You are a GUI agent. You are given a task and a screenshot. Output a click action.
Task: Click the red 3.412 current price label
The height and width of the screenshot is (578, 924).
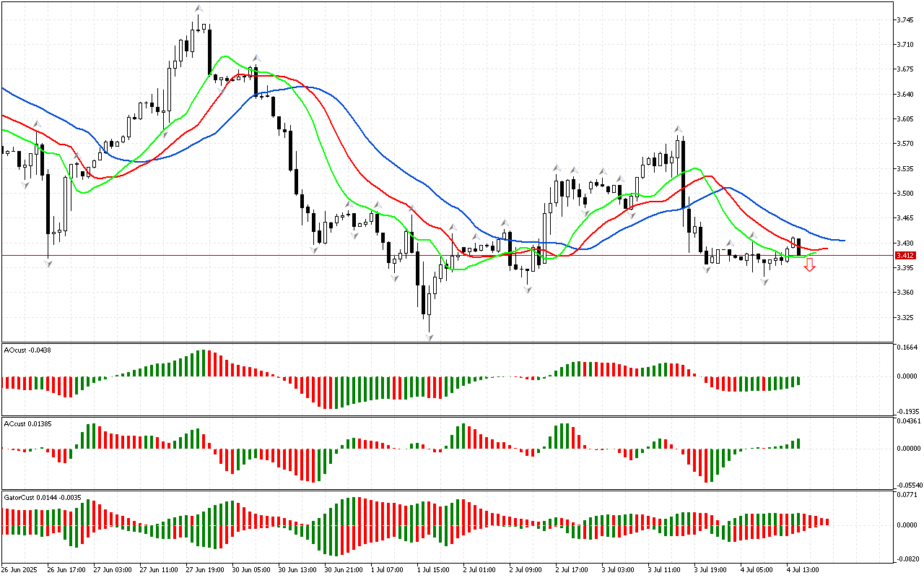(905, 256)
